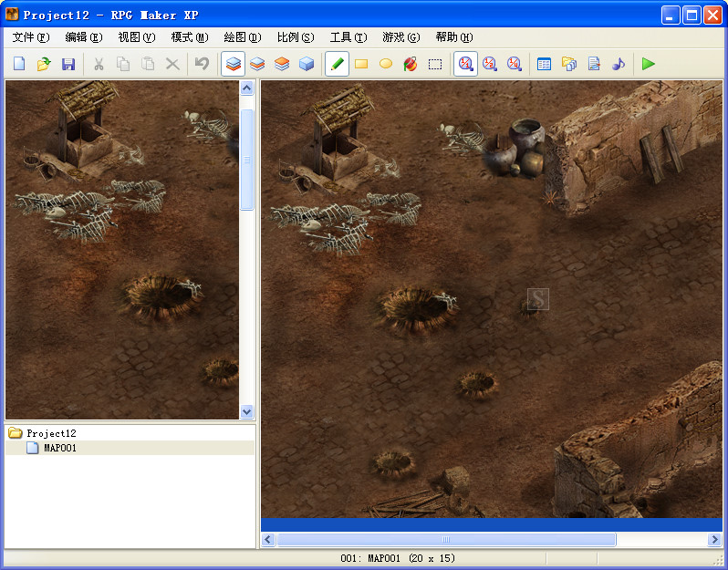Choose the dashed Select tool
The image size is (728, 570).
[435, 64]
